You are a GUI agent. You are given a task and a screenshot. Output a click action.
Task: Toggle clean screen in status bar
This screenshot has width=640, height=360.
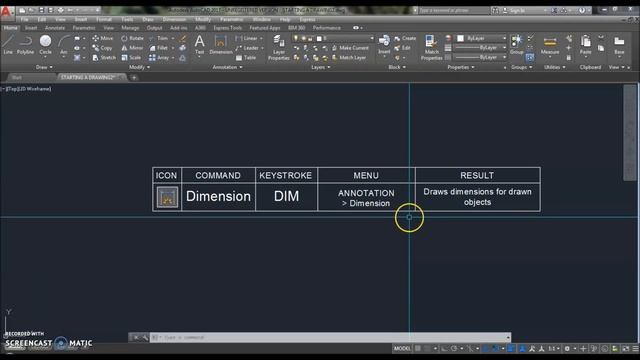click(x=626, y=348)
